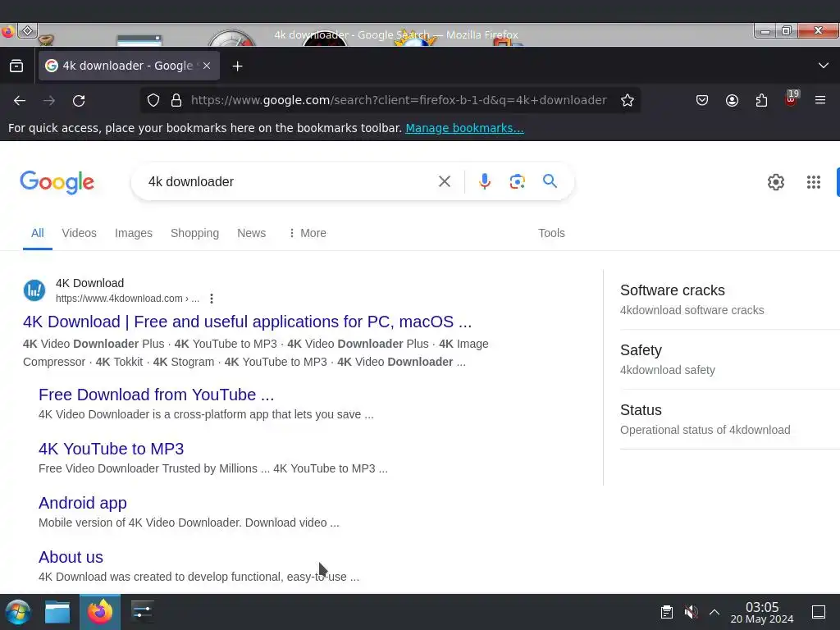840x630 pixels.
Task: Open three-dot menu next to 4kdownload URL
Action: click(x=212, y=299)
